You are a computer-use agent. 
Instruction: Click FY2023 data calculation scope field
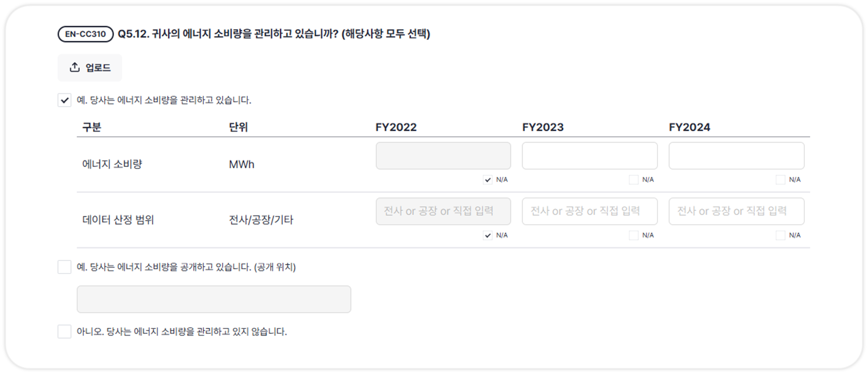click(590, 211)
